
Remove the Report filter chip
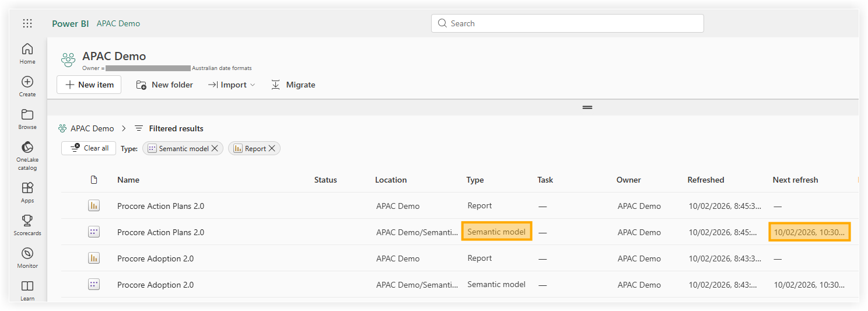[x=272, y=148]
